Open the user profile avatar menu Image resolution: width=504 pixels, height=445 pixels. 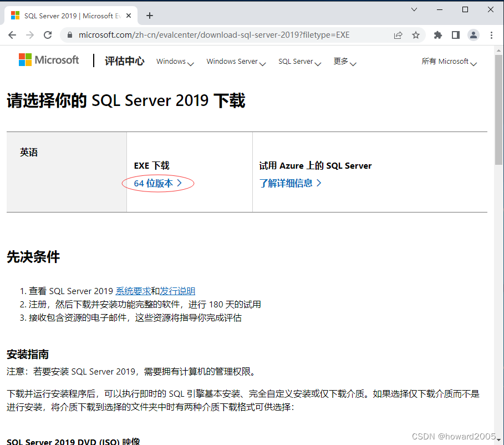point(474,35)
